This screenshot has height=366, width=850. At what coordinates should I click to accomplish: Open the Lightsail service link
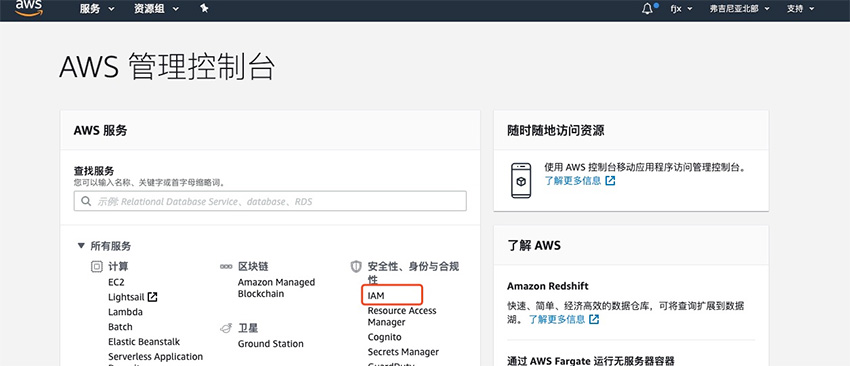127,297
